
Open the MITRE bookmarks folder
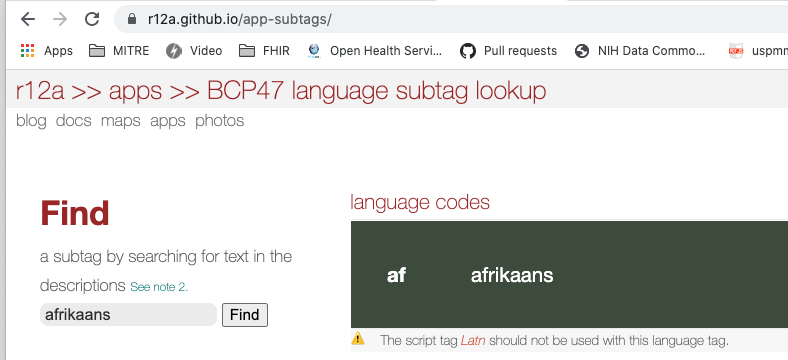tap(119, 51)
